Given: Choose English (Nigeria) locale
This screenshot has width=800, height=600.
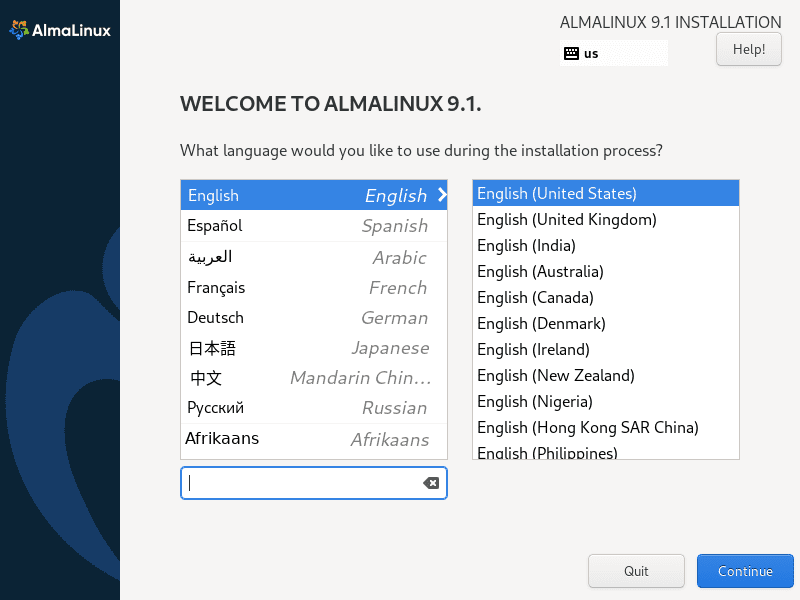Looking at the screenshot, I should coord(606,402).
